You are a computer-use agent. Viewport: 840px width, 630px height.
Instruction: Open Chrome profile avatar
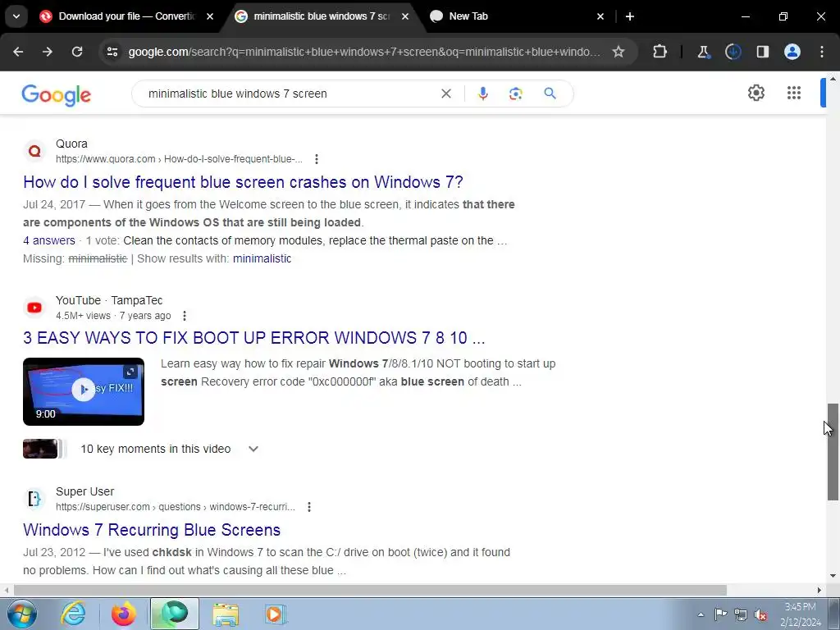coord(792,52)
